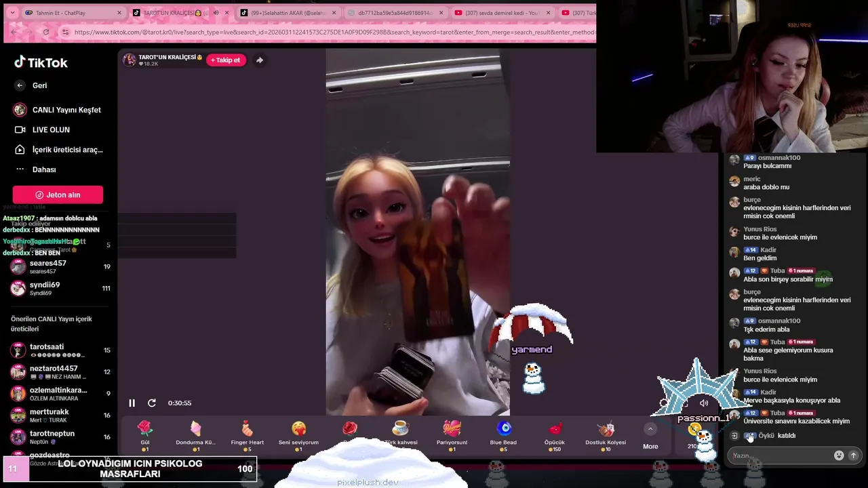Screen dimensions: 868x488
Task: Follow streamer with Takip et button
Action: tap(226, 60)
